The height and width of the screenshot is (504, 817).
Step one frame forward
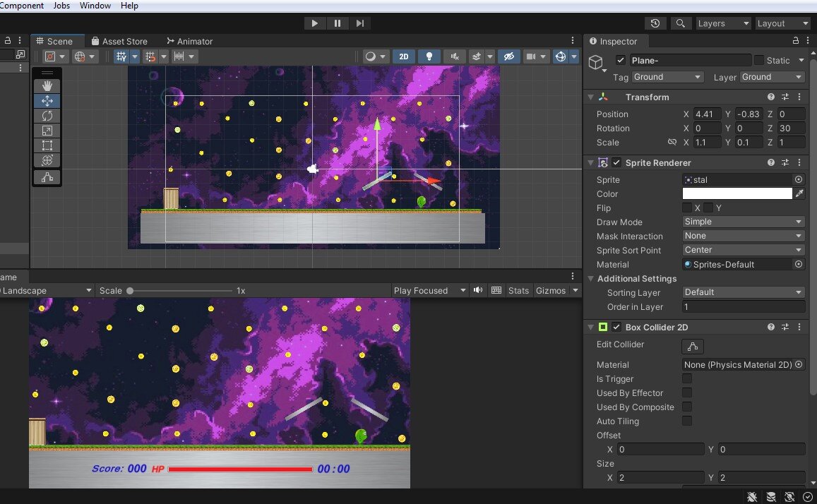pyautogui.click(x=360, y=23)
